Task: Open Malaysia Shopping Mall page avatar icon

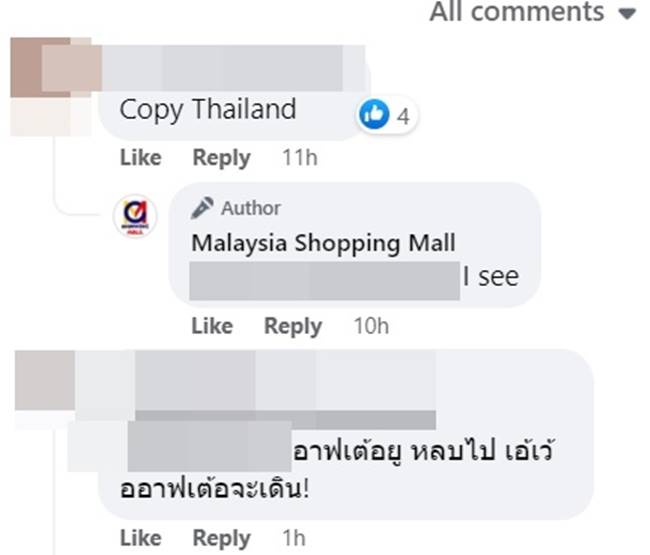Action: pyautogui.click(x=135, y=216)
